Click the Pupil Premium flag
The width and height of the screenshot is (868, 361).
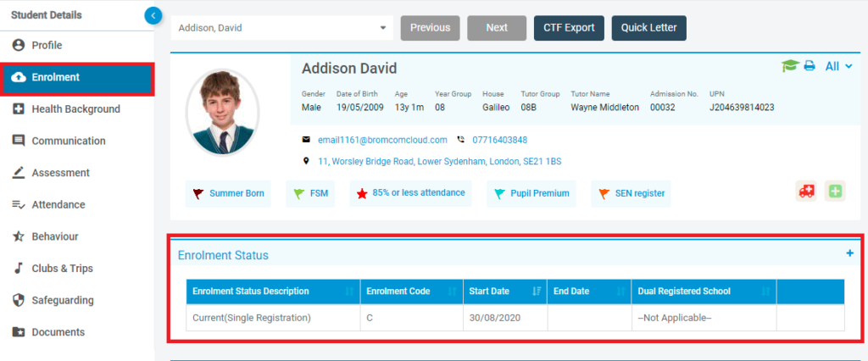coord(531,194)
